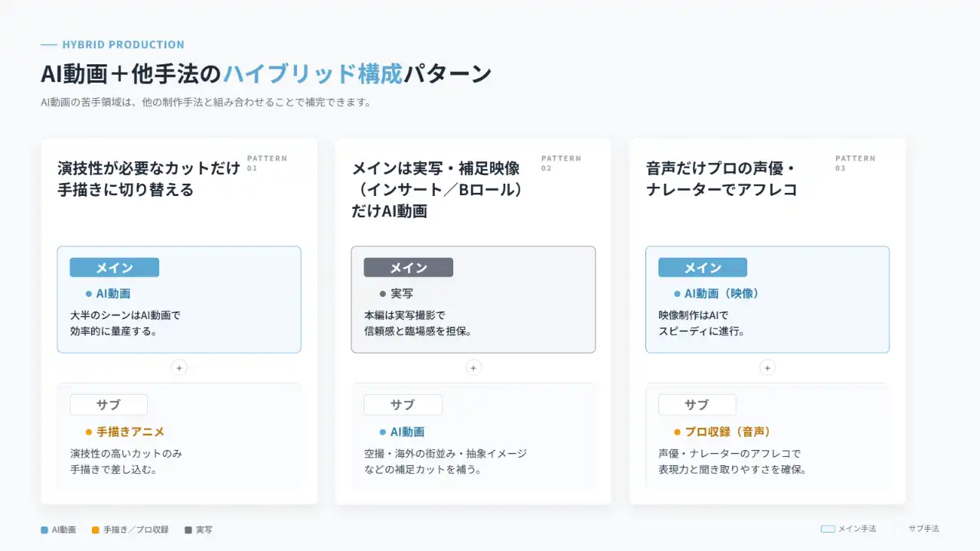Select the PATTERN 01 label
The width and height of the screenshot is (980, 551).
coord(266,161)
